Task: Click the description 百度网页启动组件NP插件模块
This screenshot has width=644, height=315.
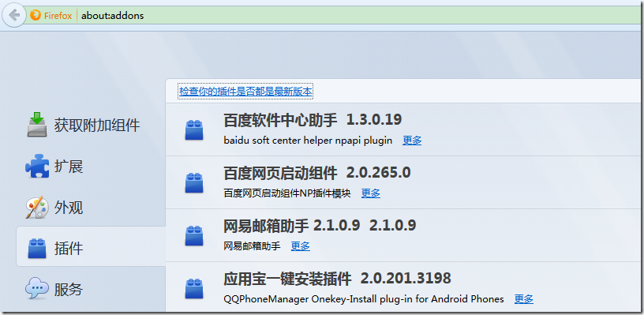Action: (x=287, y=193)
